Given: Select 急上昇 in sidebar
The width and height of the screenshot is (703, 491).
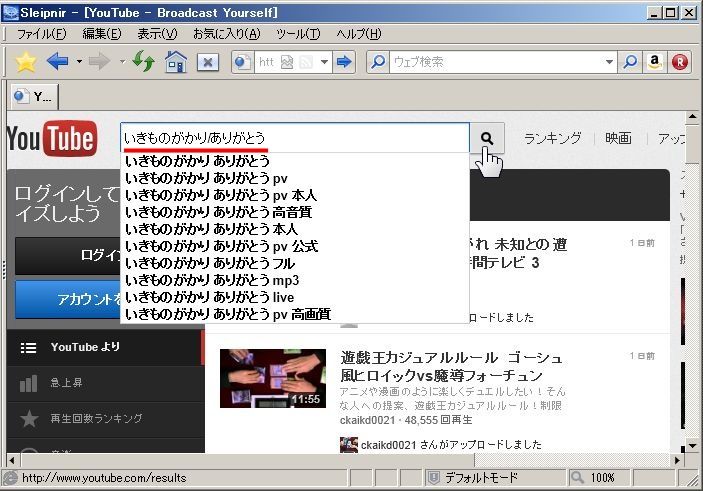Looking at the screenshot, I should [x=106, y=383].
